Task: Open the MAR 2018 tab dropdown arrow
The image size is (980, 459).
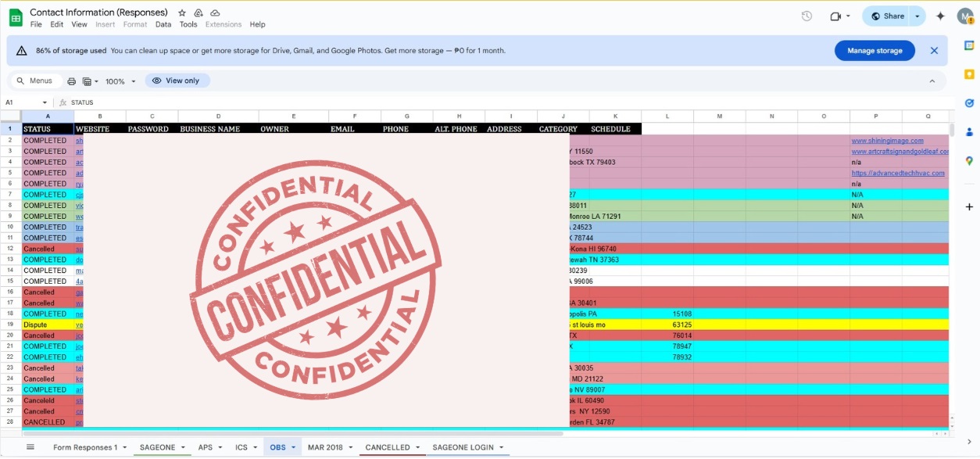Action: pos(351,447)
